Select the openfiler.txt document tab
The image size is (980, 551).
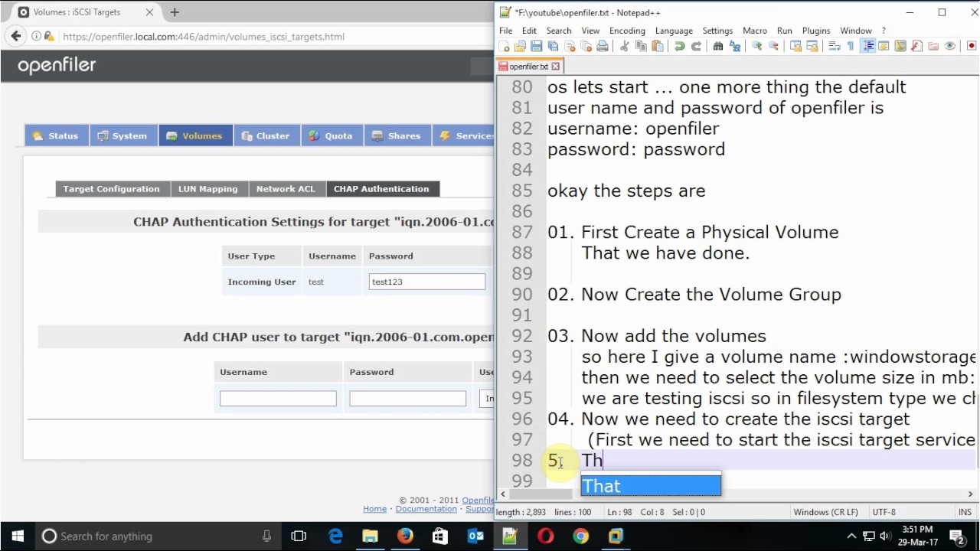click(x=529, y=67)
